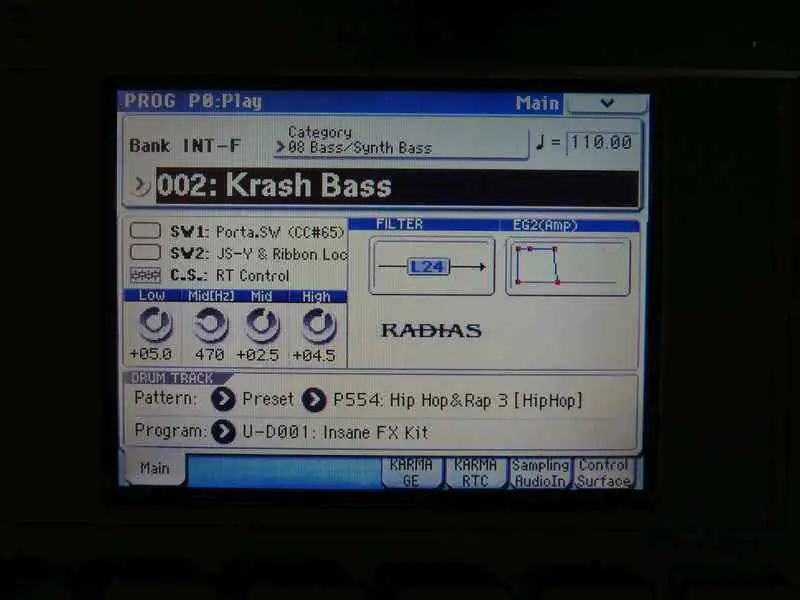
Task: Adjust the High EQ knob
Action: click(x=317, y=324)
